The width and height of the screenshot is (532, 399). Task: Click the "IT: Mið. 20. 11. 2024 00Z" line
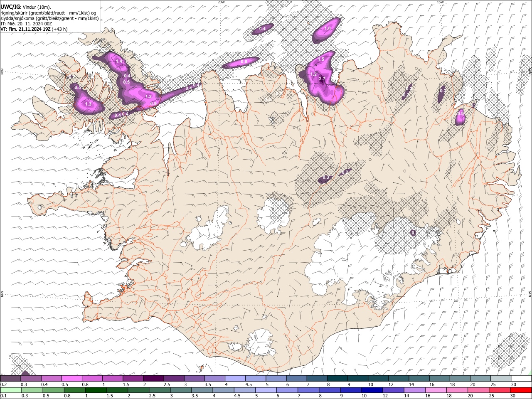pos(26,24)
